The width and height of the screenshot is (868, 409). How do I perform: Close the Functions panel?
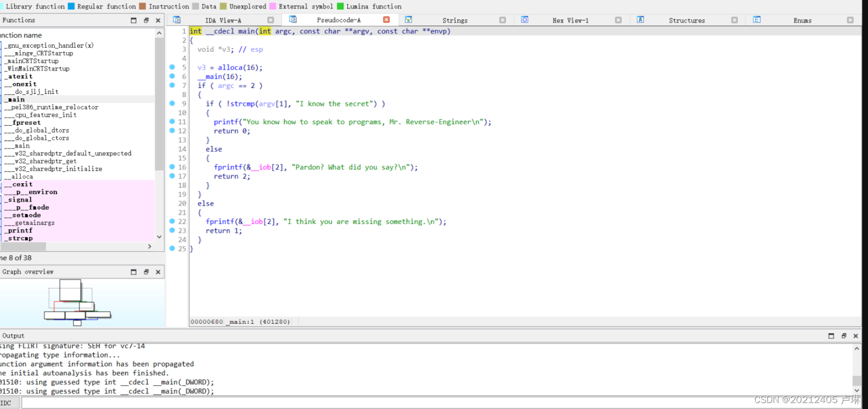(x=158, y=20)
